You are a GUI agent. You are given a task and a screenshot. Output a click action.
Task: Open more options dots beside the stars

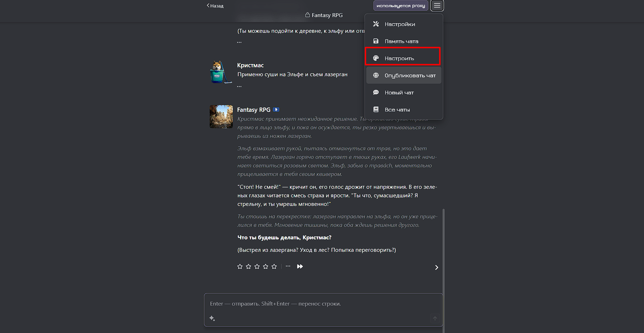click(x=288, y=266)
